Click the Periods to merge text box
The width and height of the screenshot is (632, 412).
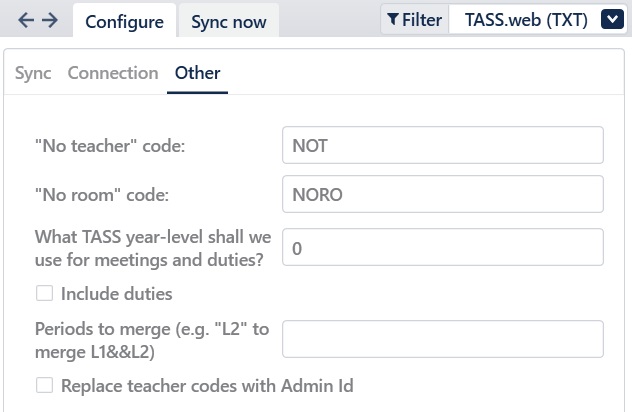coord(443,339)
